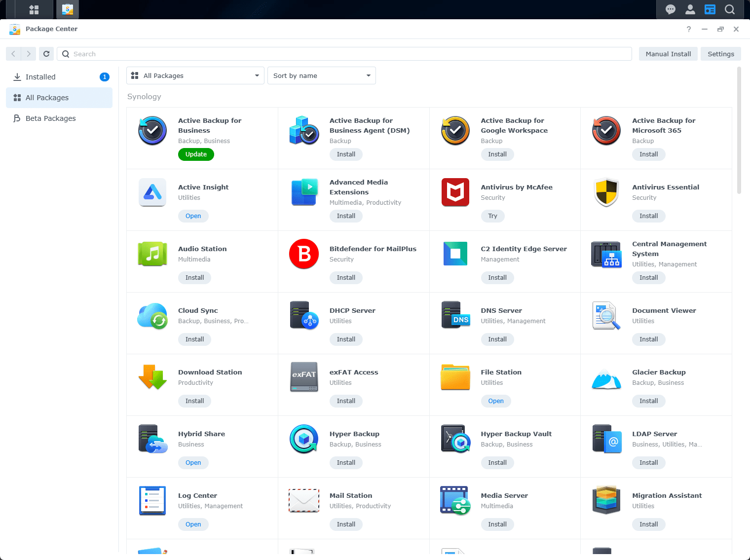Update Active Backup for Business
750x560 pixels.
point(196,154)
